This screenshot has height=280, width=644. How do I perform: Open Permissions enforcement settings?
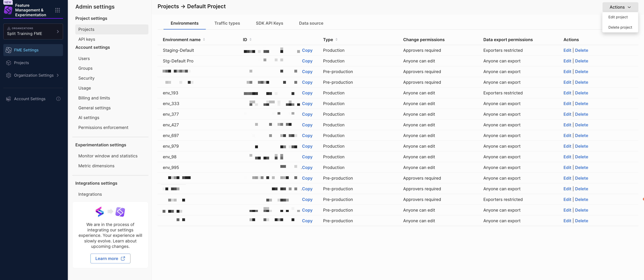(103, 127)
